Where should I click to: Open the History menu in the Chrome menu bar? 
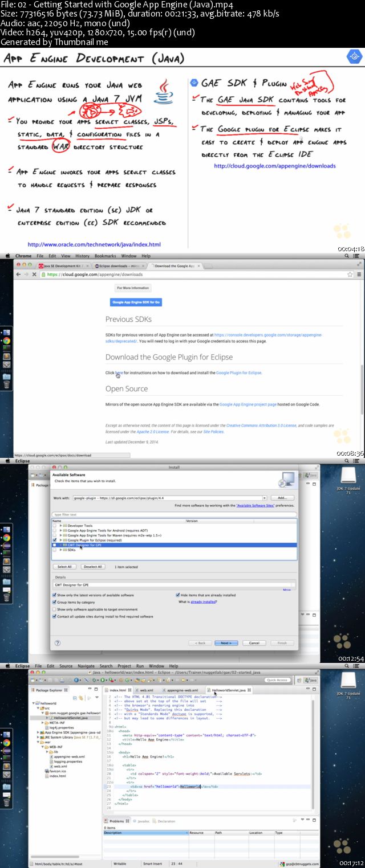(x=82, y=256)
